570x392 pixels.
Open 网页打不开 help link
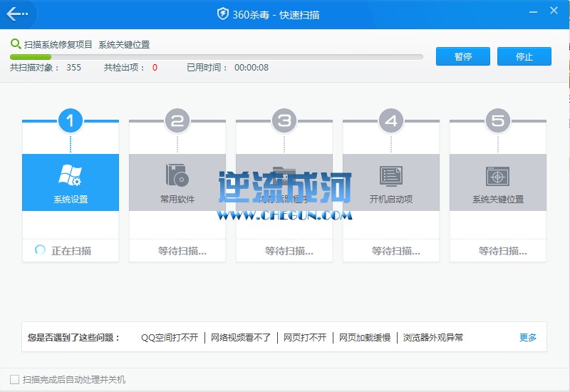pyautogui.click(x=305, y=337)
